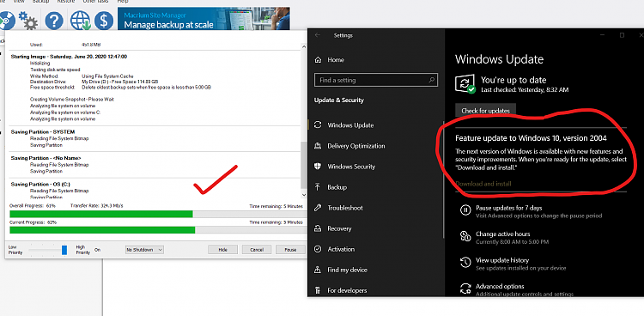Open the Help menu in Macrium
Screen dimensions: 644x316
123,2
